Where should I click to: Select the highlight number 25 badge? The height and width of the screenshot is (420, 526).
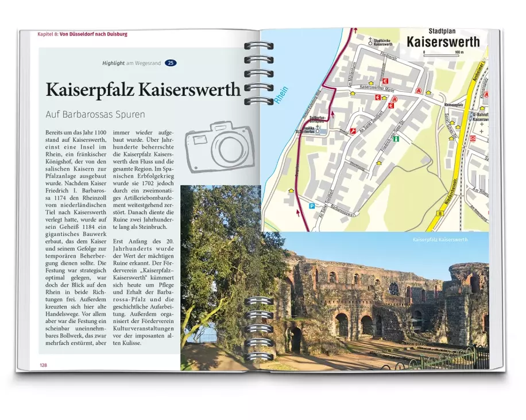point(171,63)
